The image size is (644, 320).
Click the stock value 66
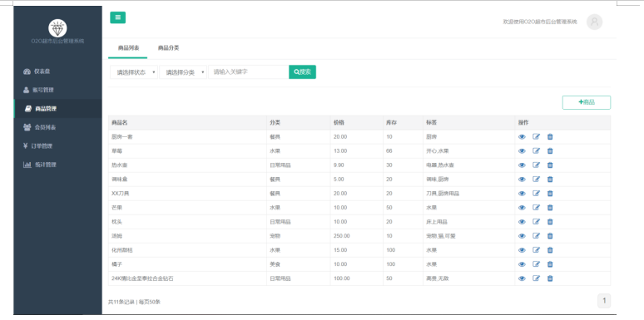tap(389, 151)
